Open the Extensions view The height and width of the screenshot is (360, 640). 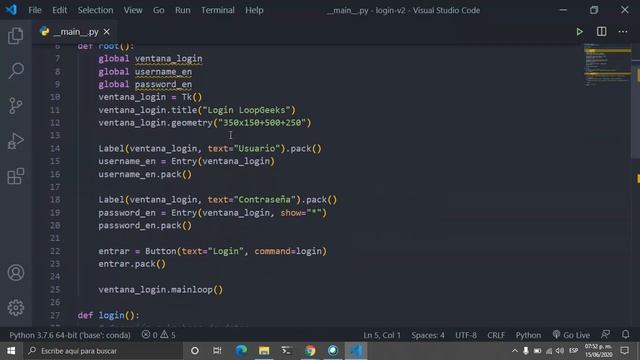[16, 176]
